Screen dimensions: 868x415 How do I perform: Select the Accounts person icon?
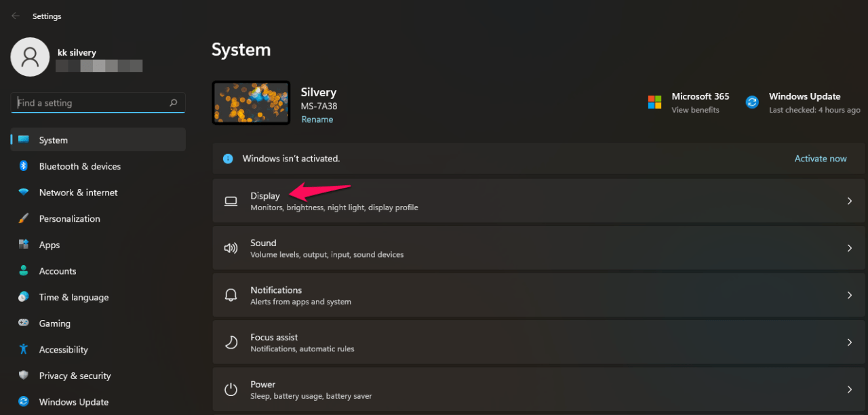[24, 271]
